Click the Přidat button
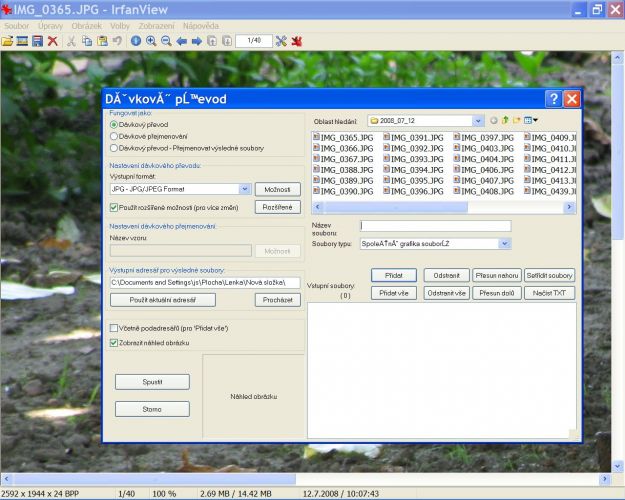The width and height of the screenshot is (625, 500). [x=394, y=276]
